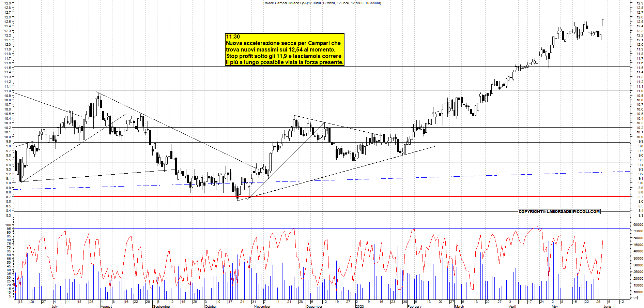Click the December month label
Viewport: 644px width, 308px height.
[x=314, y=306]
